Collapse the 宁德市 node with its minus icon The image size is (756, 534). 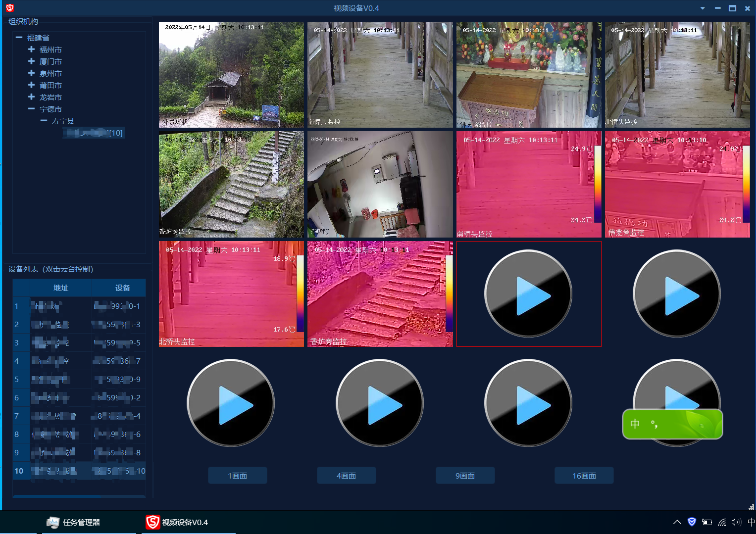(x=31, y=109)
